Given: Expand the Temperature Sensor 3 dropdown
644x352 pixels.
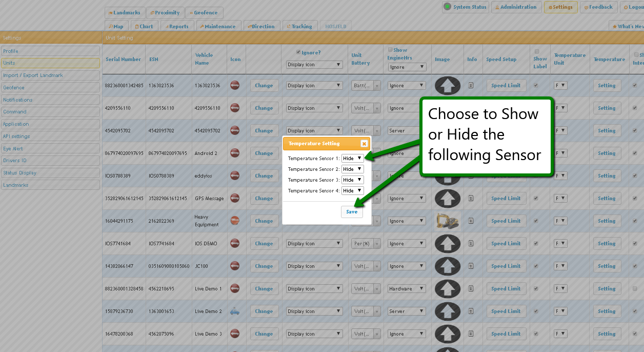Looking at the screenshot, I should pos(353,180).
